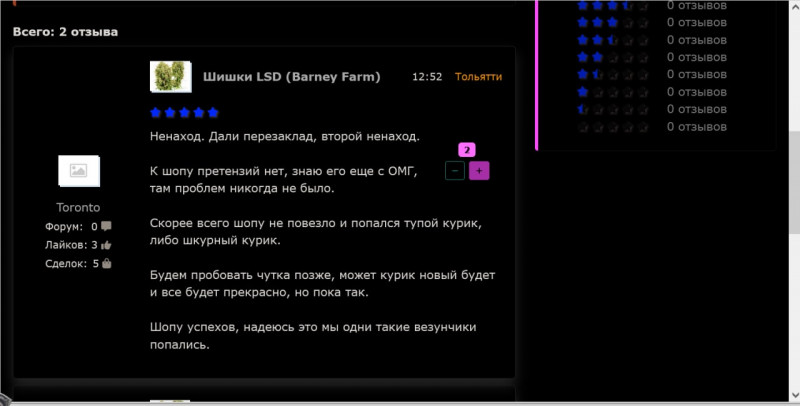The image size is (800, 406).
Task: Click the minus vote button on the review
Action: [x=455, y=171]
